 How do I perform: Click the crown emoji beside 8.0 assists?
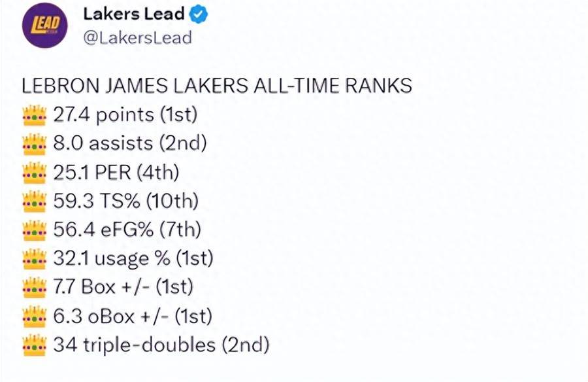[35, 144]
